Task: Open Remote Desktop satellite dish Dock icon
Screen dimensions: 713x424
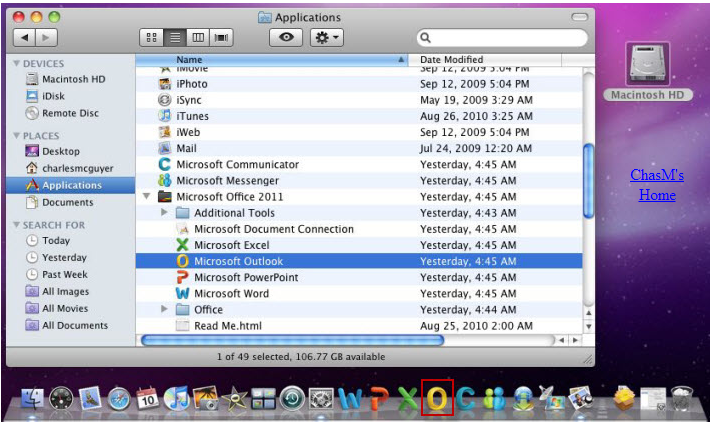Action: [552, 398]
